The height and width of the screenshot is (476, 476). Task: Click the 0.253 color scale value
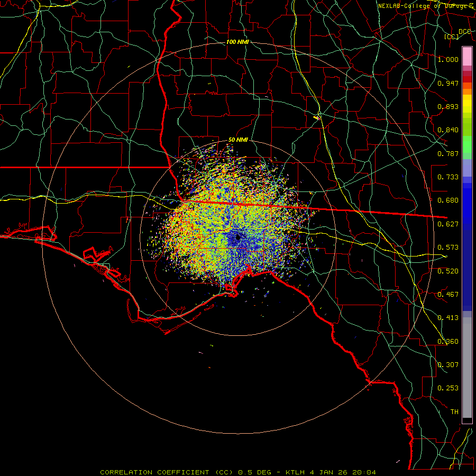[x=448, y=388]
